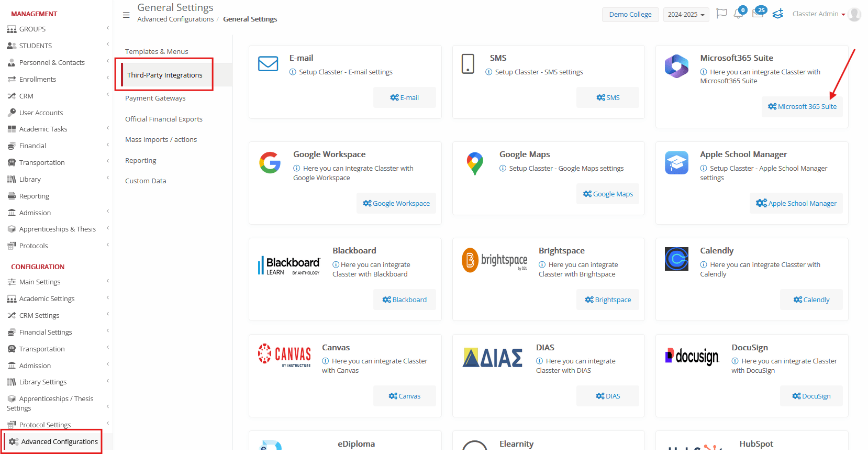The height and width of the screenshot is (454, 868).
Task: Click the Calendly logo icon
Action: [676, 259]
